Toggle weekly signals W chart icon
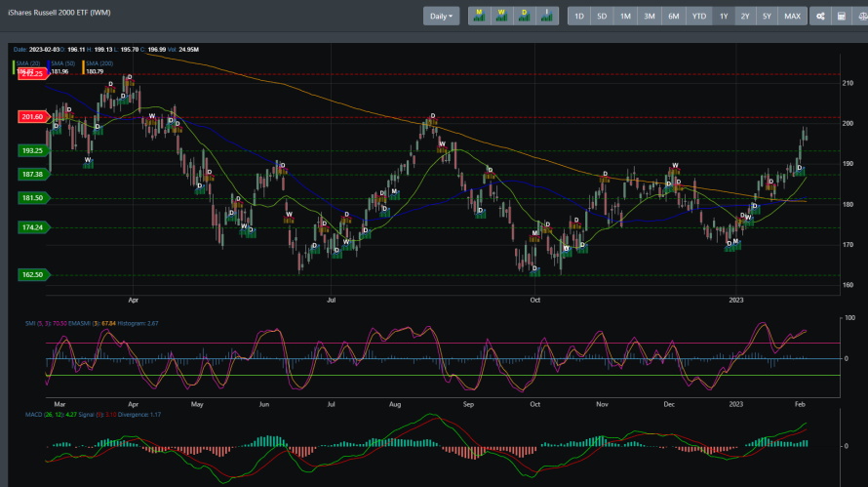 coord(501,16)
